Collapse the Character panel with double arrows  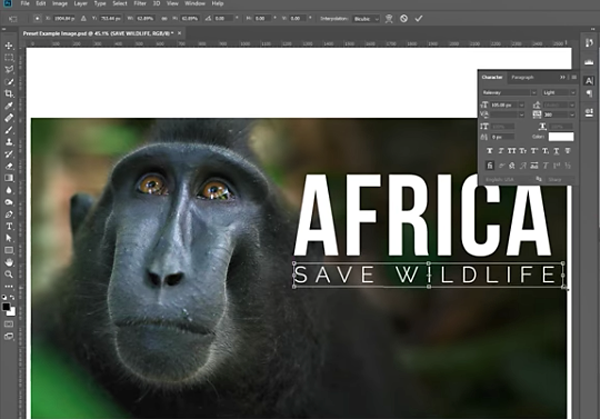coord(562,77)
